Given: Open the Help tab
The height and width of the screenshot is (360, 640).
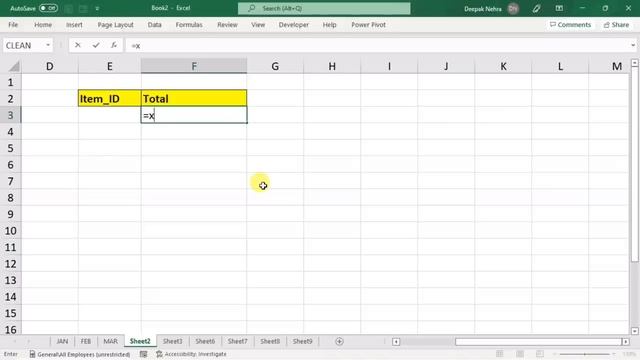Looking at the screenshot, I should [x=329, y=25].
